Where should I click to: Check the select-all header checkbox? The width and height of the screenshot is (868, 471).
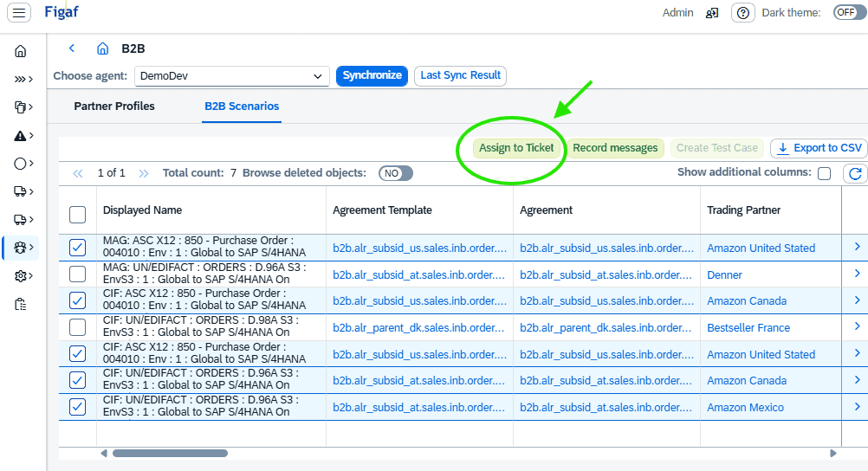pos(77,214)
